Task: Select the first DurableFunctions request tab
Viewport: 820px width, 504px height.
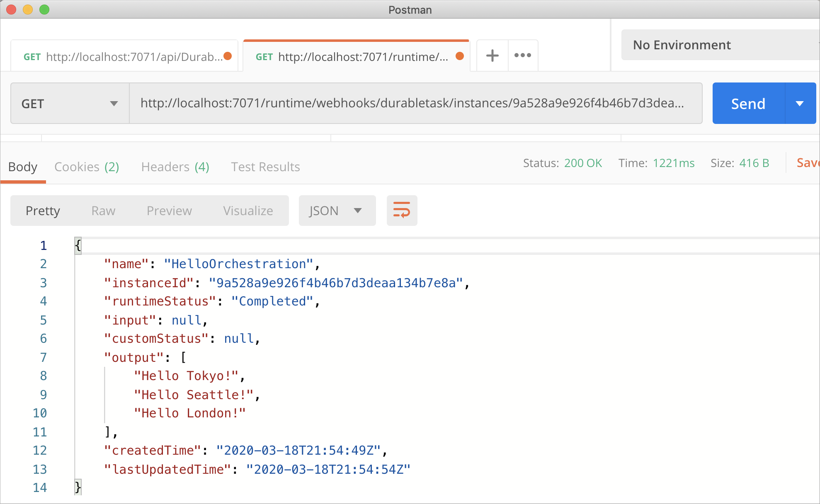Action: (x=124, y=56)
